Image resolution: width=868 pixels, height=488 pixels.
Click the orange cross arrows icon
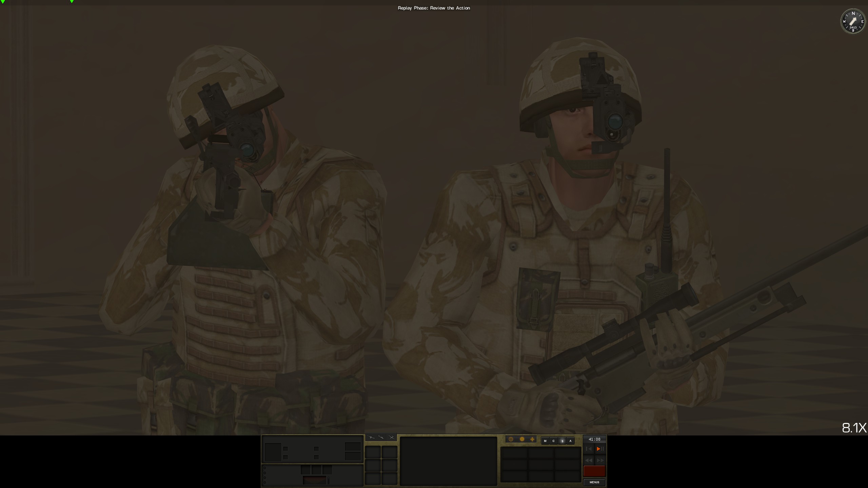point(532,439)
